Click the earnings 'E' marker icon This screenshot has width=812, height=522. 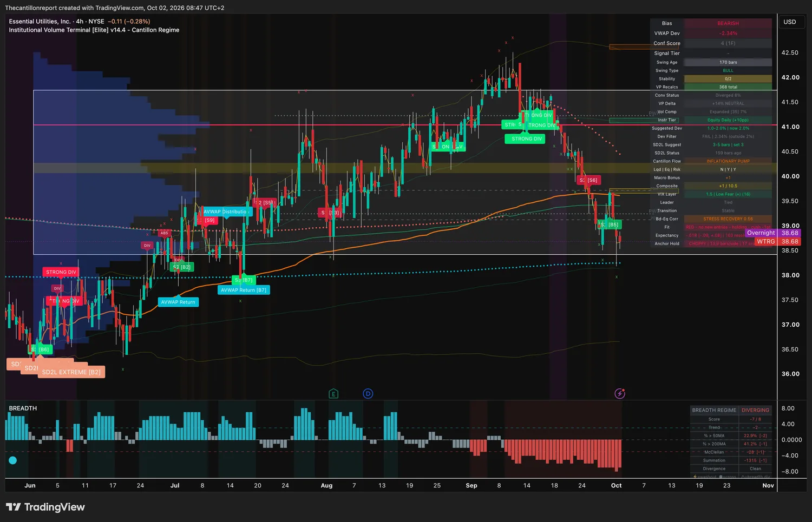[x=333, y=394]
